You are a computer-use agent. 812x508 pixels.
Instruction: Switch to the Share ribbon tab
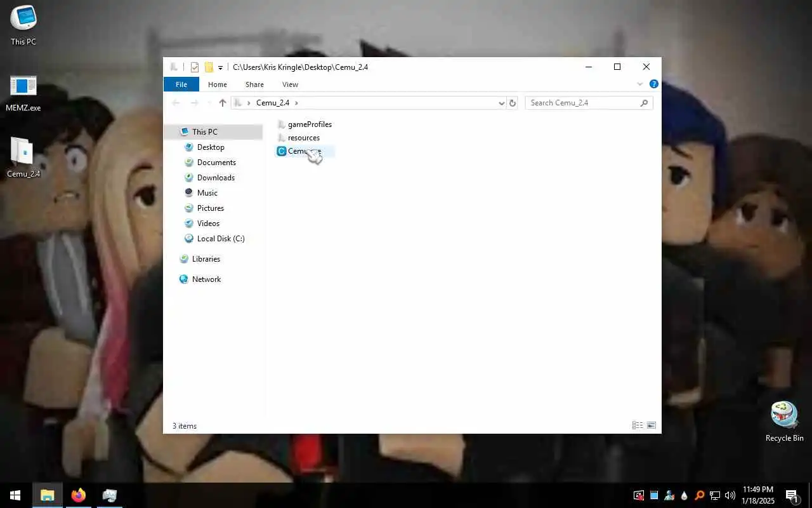pos(254,84)
